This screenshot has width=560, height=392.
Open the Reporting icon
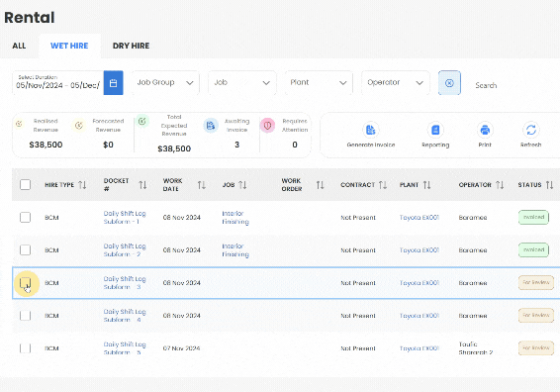point(435,130)
